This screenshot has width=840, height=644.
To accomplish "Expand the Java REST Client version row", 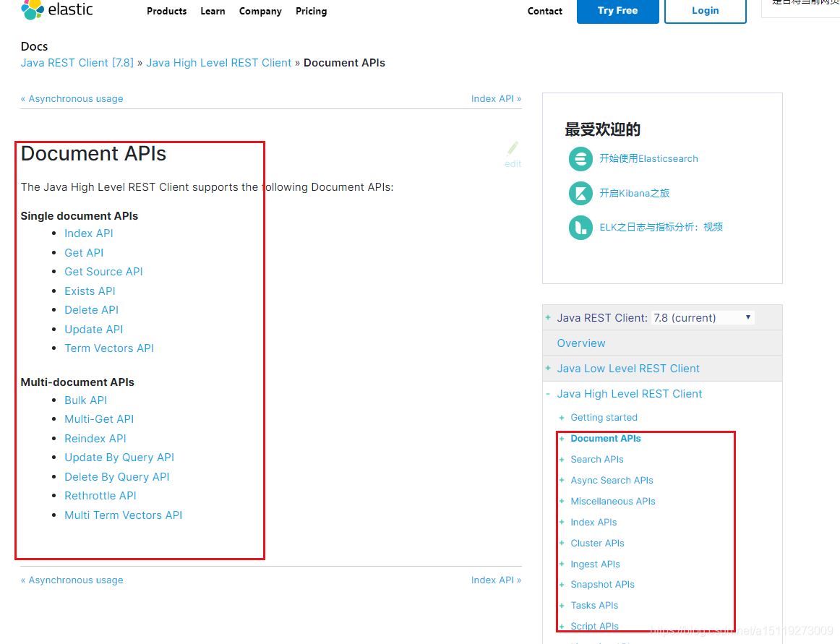I will 548,318.
